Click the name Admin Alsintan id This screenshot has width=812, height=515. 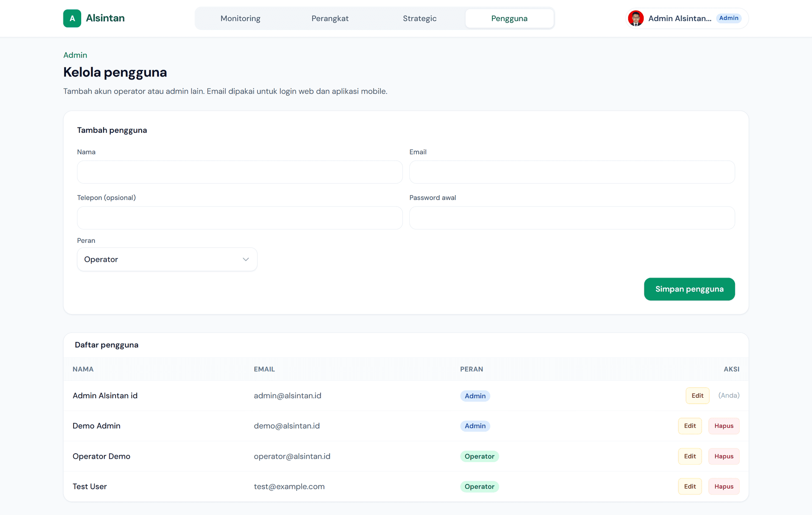pyautogui.click(x=105, y=396)
